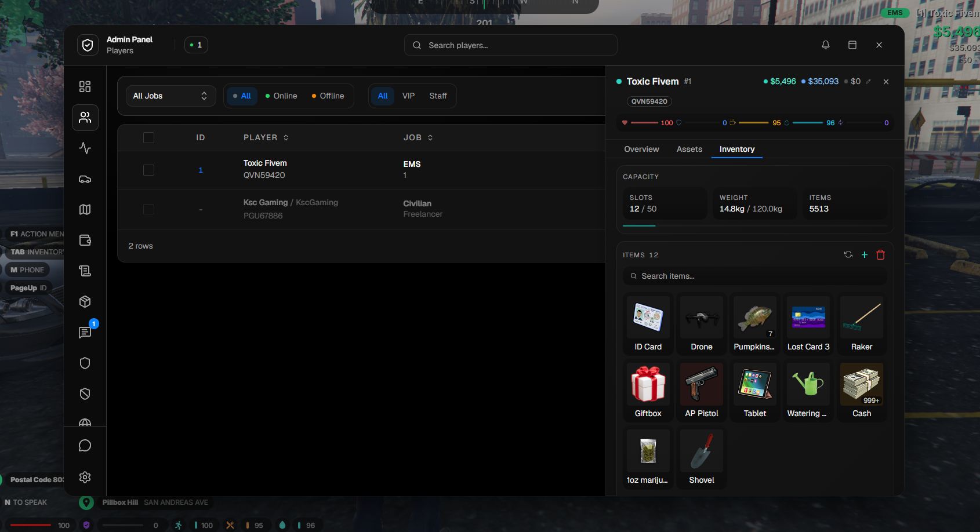Screen dimensions: 980x532
Task: Filter players by Staff
Action: coord(438,96)
